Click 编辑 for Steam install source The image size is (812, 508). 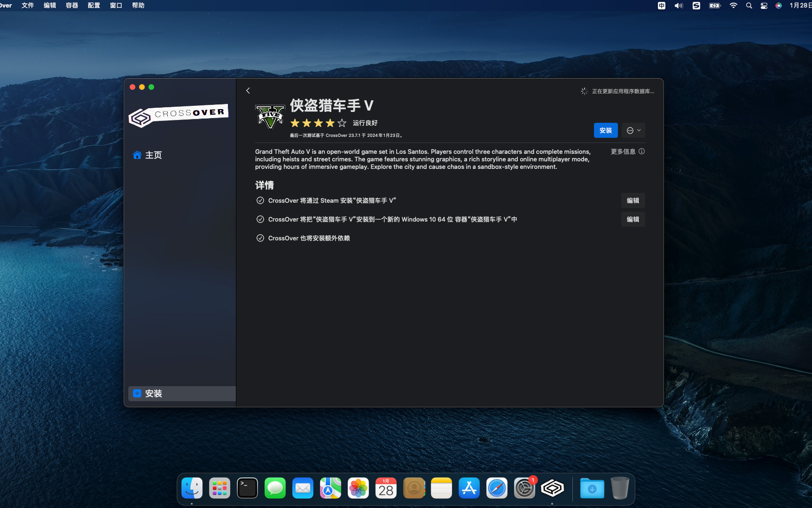tap(632, 200)
